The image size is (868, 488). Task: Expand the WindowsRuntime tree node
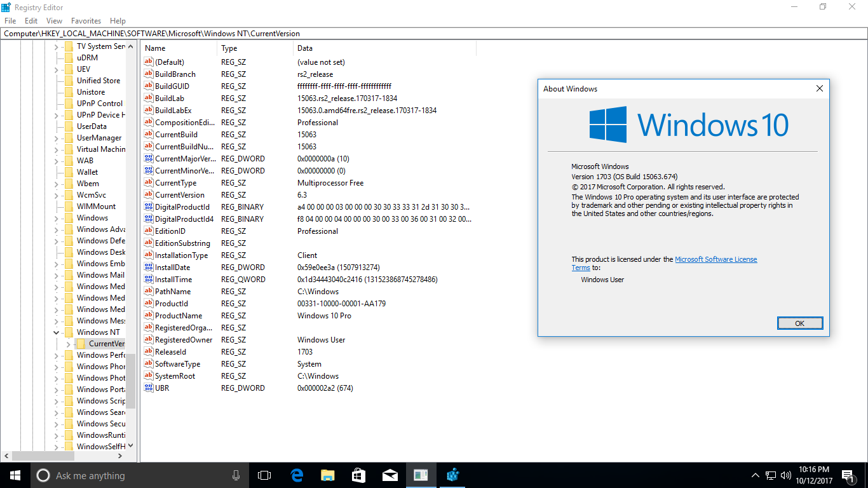coord(57,435)
